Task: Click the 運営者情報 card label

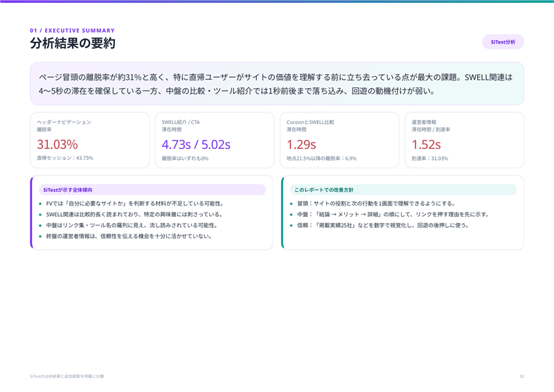Action: pos(424,122)
